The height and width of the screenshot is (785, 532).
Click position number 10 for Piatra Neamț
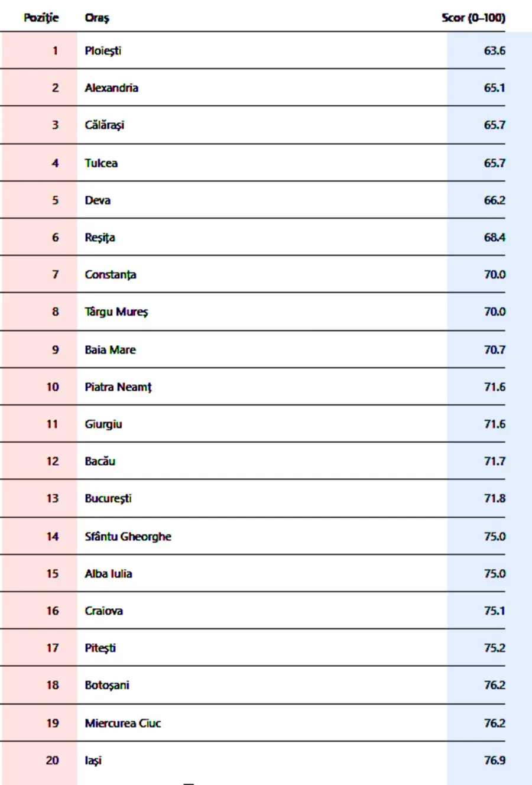pos(53,387)
